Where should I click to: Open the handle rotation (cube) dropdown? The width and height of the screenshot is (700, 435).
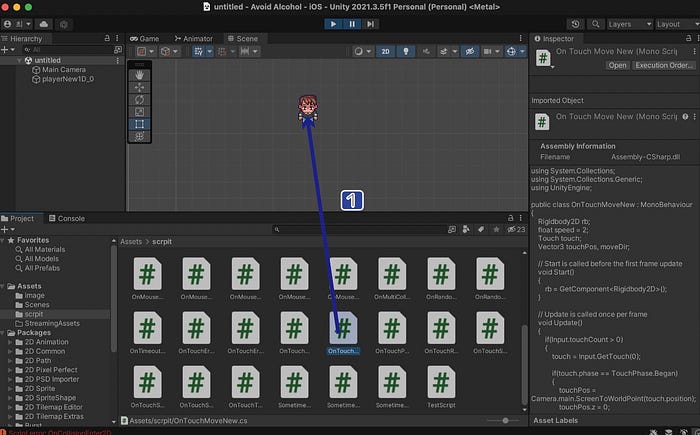pyautogui.click(x=169, y=51)
